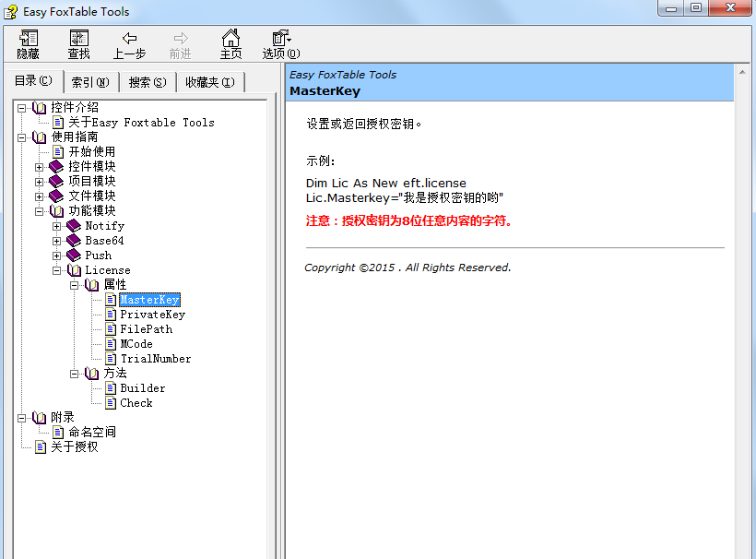Viewport: 756px width, 559px height.
Task: Click the purple book icon beside Push
Action: [x=74, y=256]
